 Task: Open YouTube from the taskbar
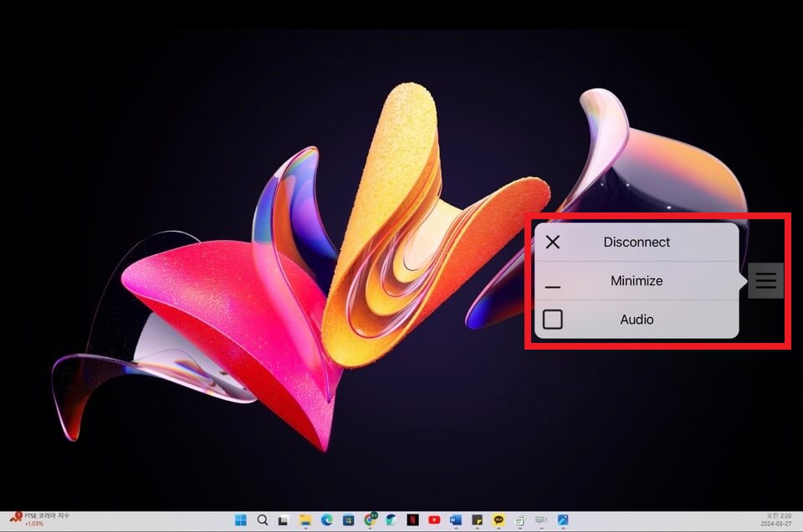coord(434,520)
